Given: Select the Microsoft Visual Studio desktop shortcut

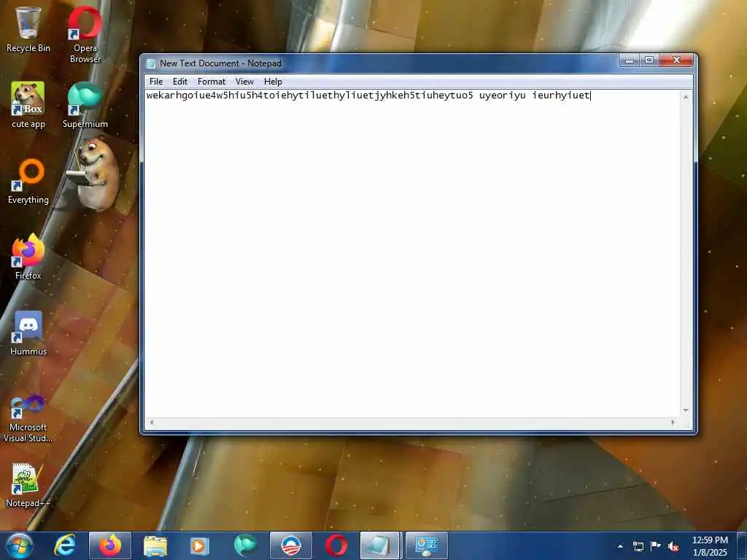Looking at the screenshot, I should point(28,418).
